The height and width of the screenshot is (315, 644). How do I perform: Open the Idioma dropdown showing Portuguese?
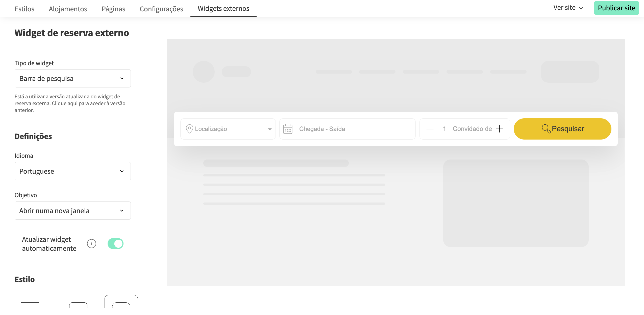point(72,171)
